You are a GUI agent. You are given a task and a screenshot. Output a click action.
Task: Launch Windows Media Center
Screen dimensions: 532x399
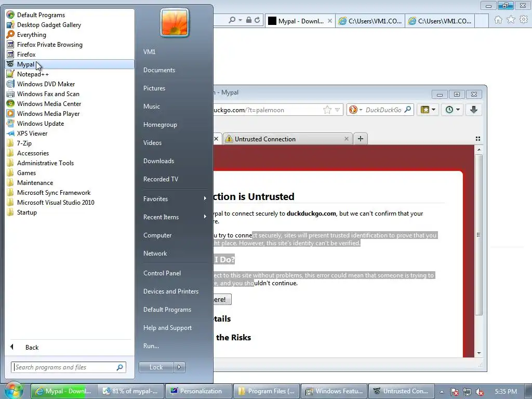point(70,103)
